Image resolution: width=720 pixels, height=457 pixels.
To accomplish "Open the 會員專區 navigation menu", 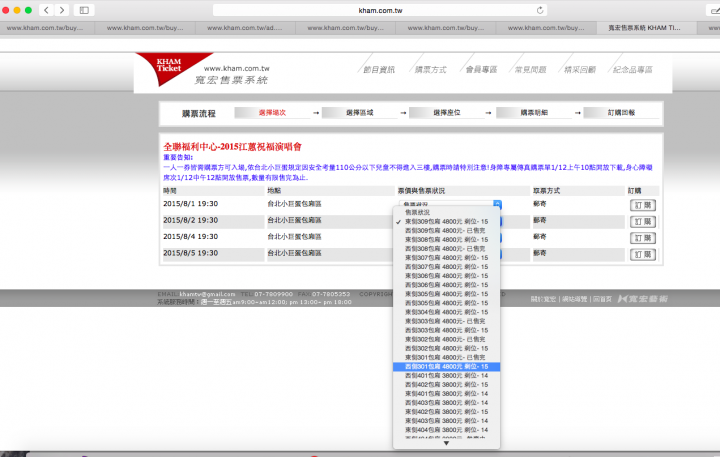I will point(481,70).
